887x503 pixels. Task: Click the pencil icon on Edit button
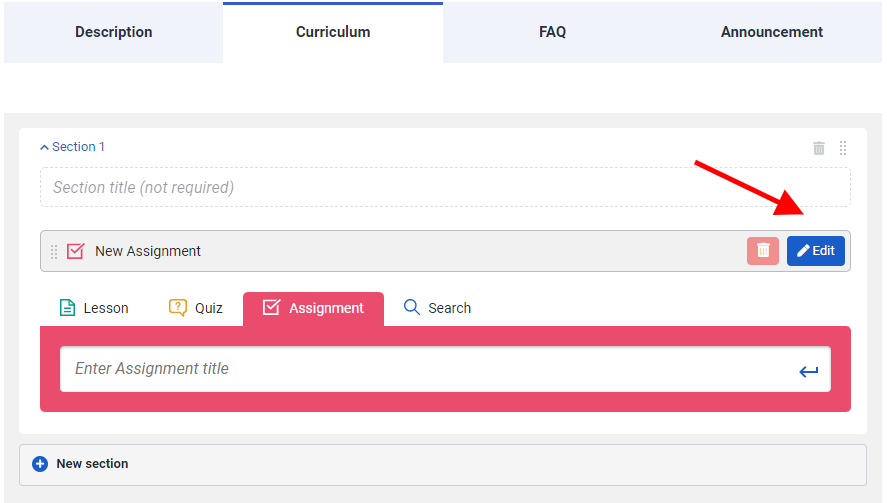click(x=803, y=251)
